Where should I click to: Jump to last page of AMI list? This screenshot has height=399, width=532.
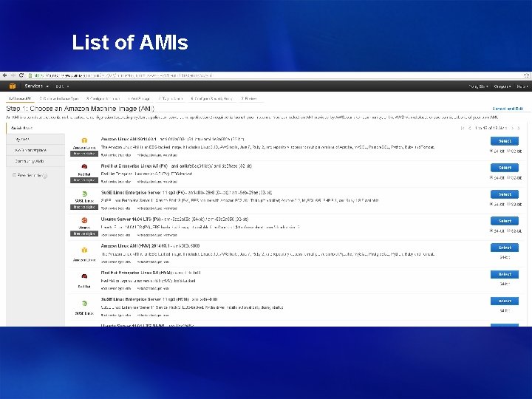click(519, 129)
